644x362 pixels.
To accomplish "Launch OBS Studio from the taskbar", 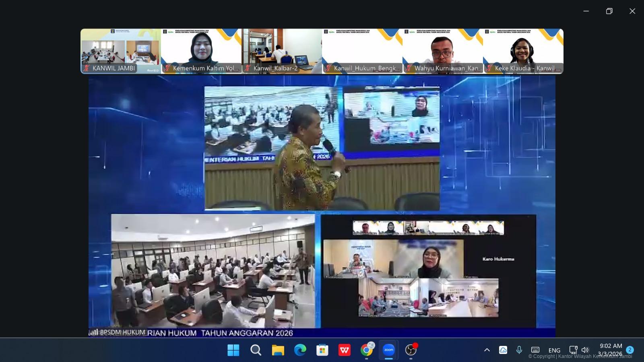I will point(411,350).
